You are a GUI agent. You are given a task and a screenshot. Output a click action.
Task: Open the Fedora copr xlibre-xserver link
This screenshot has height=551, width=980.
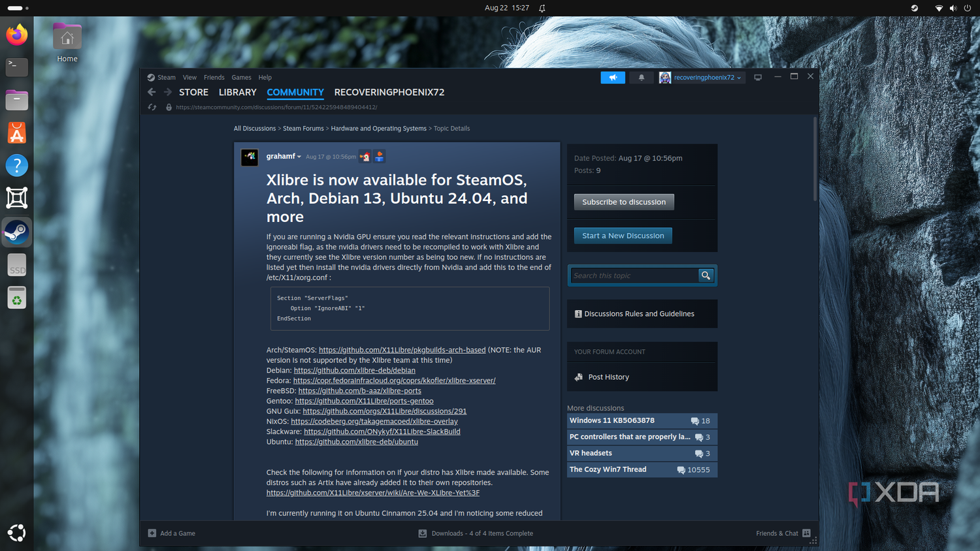click(395, 381)
